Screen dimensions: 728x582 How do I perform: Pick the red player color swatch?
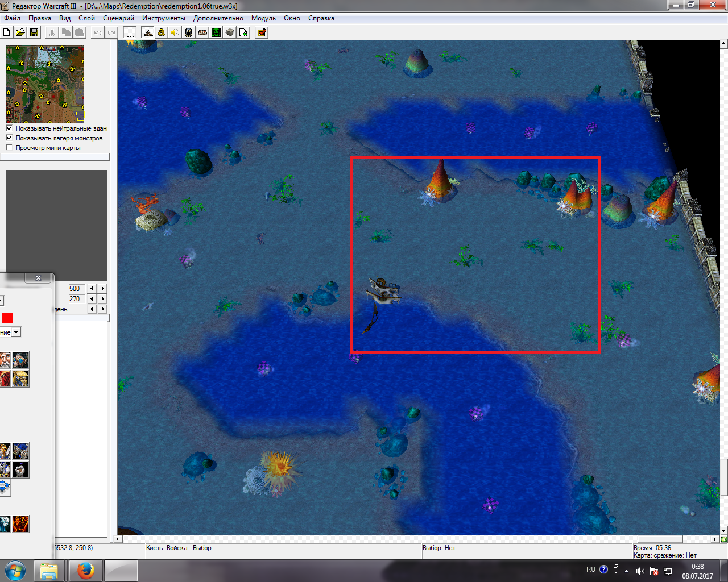click(7, 318)
